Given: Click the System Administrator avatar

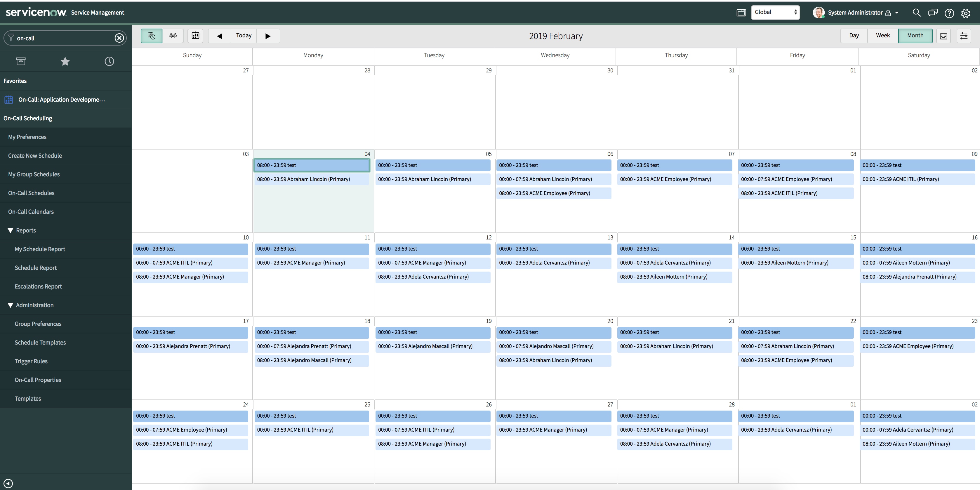Looking at the screenshot, I should [x=819, y=13].
